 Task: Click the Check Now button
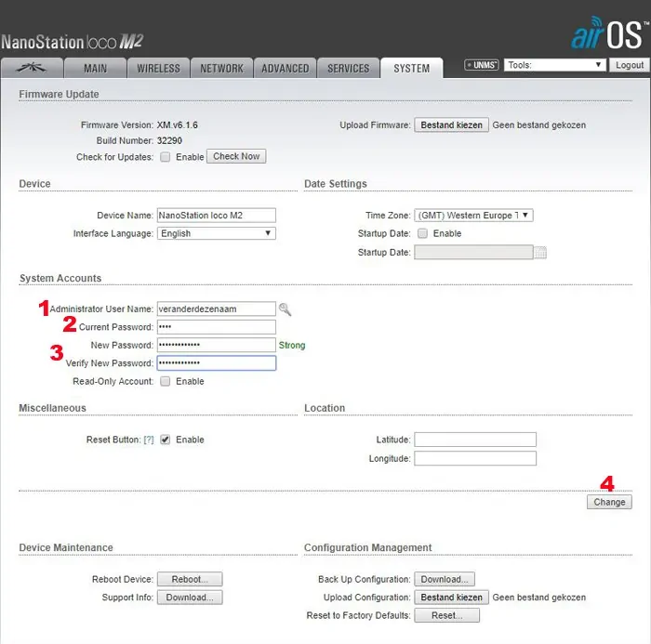pyautogui.click(x=236, y=156)
